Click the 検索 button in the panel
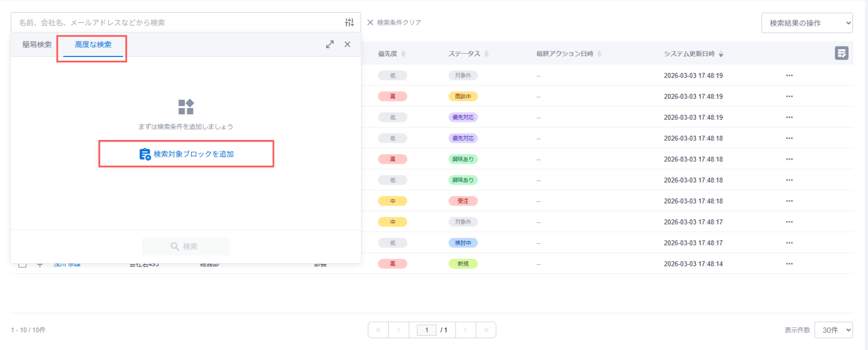Viewport: 868px width, 350px height. [186, 247]
